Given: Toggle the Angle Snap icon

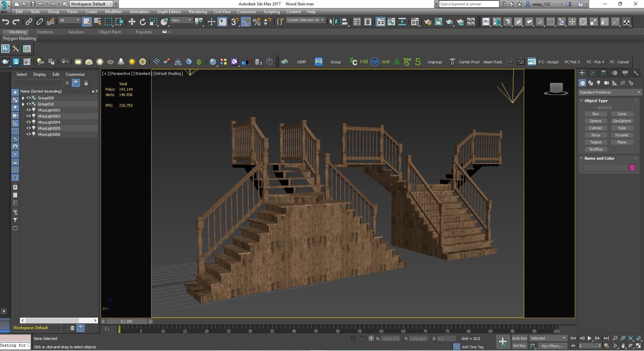Looking at the screenshot, I should pyautogui.click(x=246, y=22).
